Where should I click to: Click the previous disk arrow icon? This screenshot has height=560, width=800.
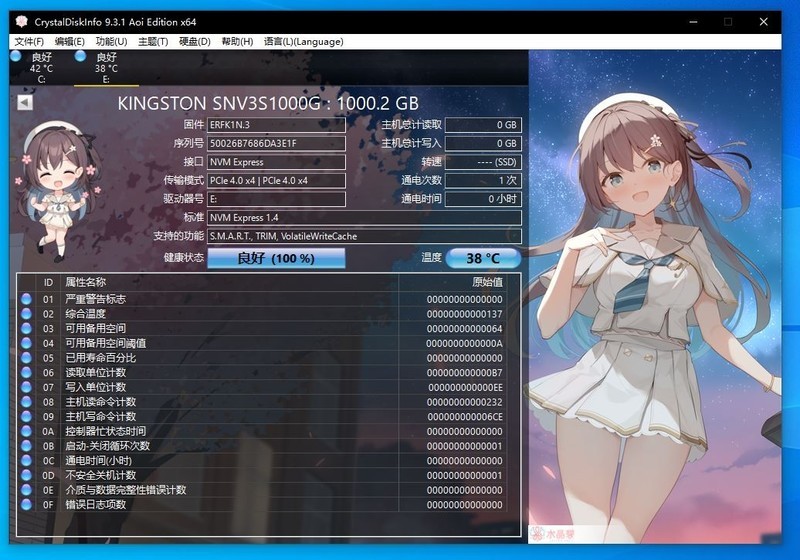[25, 102]
